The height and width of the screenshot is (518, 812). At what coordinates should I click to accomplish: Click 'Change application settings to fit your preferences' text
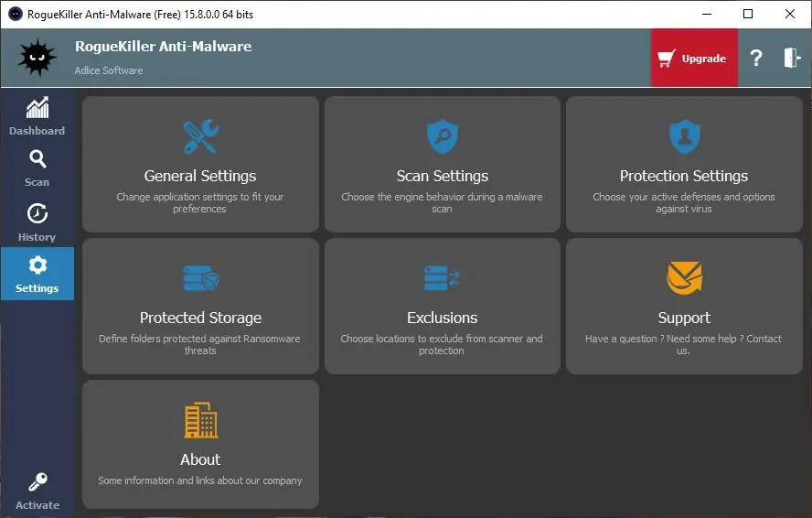point(200,203)
